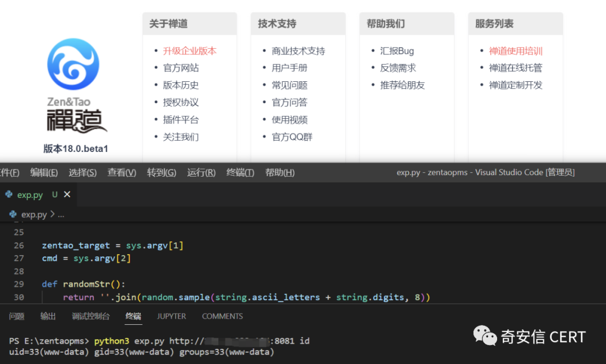
Task: Click the zentao_target variable on line 26
Action: pos(76,245)
